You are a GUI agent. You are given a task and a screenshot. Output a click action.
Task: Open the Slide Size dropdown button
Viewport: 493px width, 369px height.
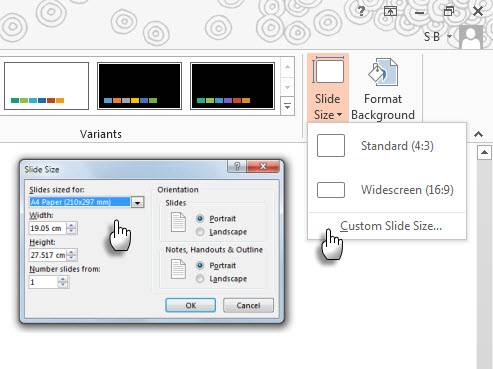coord(328,88)
